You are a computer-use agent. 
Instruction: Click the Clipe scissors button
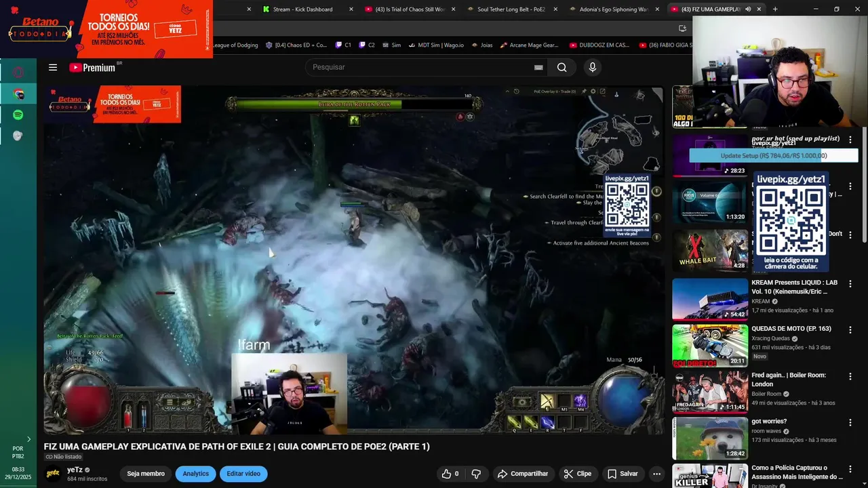pos(577,474)
